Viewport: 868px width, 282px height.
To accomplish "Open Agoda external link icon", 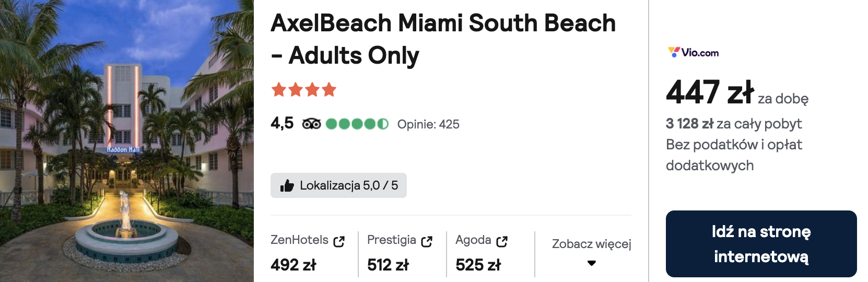I will tap(502, 241).
